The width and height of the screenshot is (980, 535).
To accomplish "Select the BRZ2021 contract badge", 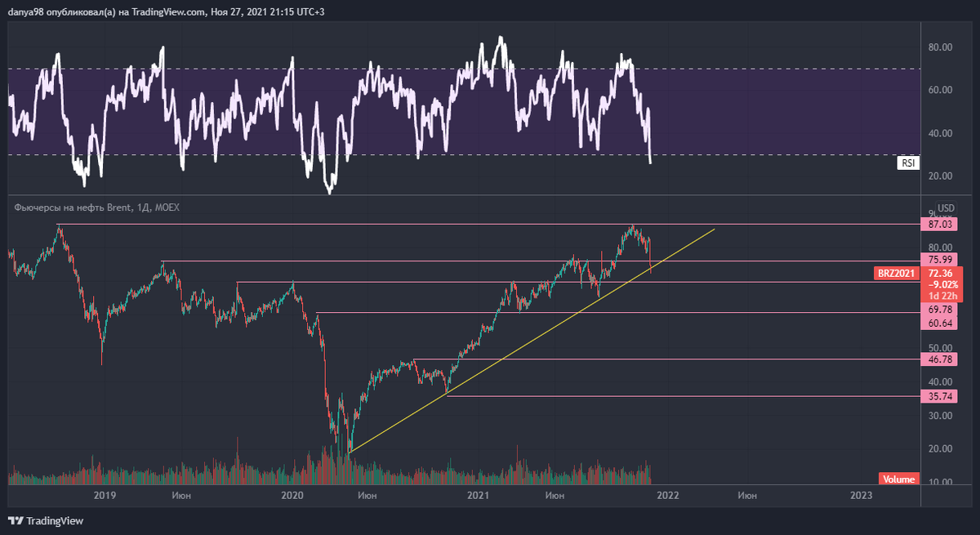I will coord(896,273).
